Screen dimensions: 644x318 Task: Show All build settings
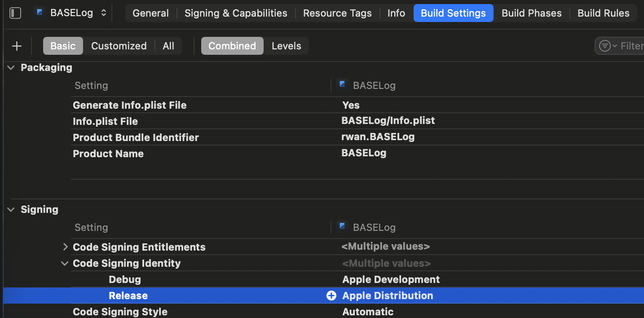point(168,46)
